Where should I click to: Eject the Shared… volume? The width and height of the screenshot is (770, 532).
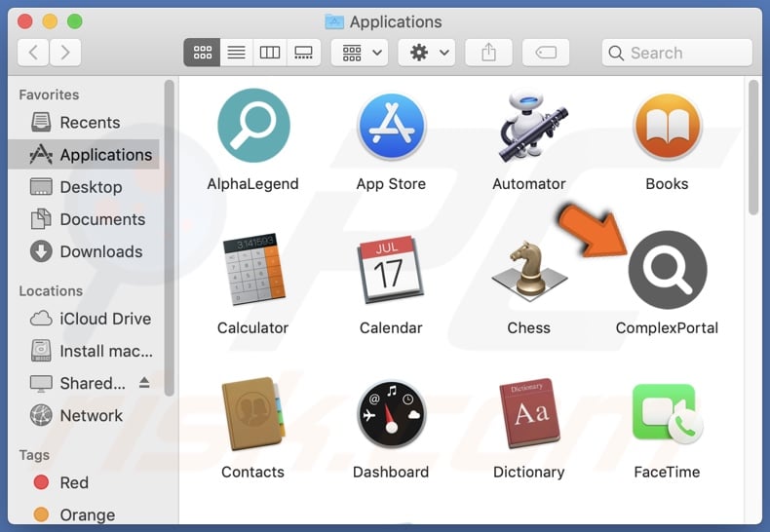coord(144,382)
